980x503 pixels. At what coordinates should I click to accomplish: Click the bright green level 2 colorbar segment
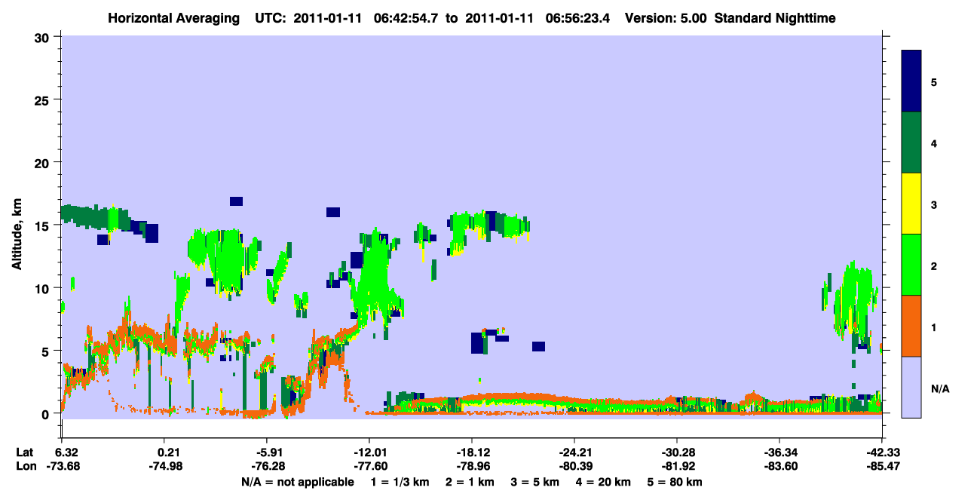[x=911, y=265]
